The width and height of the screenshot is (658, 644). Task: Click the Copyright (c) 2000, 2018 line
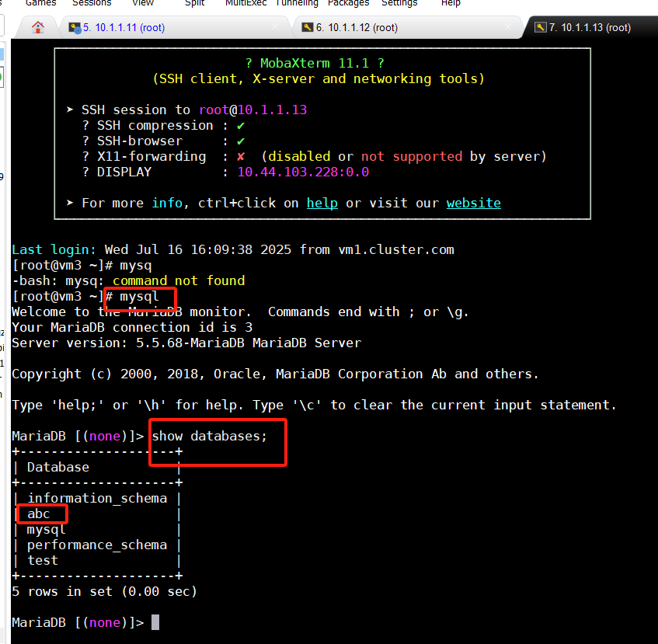[275, 374]
